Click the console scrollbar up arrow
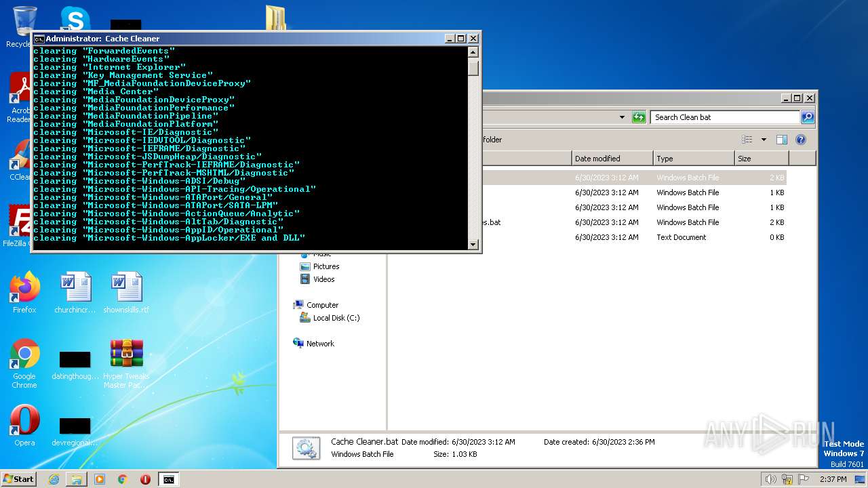 473,52
